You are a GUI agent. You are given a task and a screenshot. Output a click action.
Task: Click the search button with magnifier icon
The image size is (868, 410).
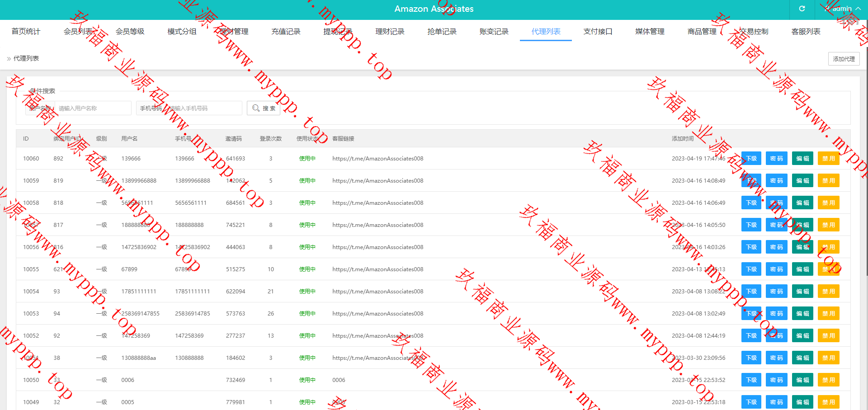pyautogui.click(x=264, y=108)
